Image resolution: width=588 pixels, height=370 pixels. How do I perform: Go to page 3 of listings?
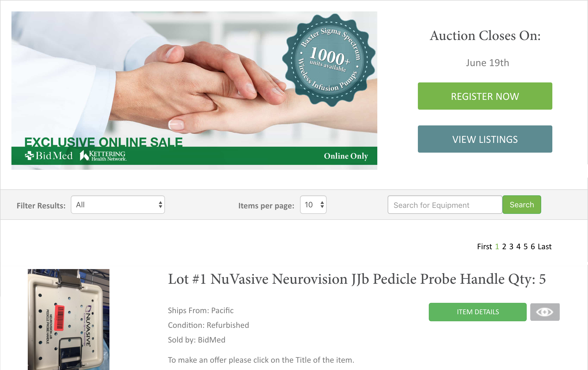(511, 246)
